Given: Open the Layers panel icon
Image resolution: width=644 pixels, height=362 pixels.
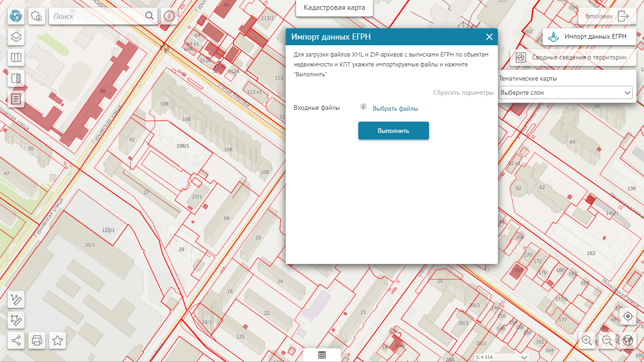Looking at the screenshot, I should [16, 37].
